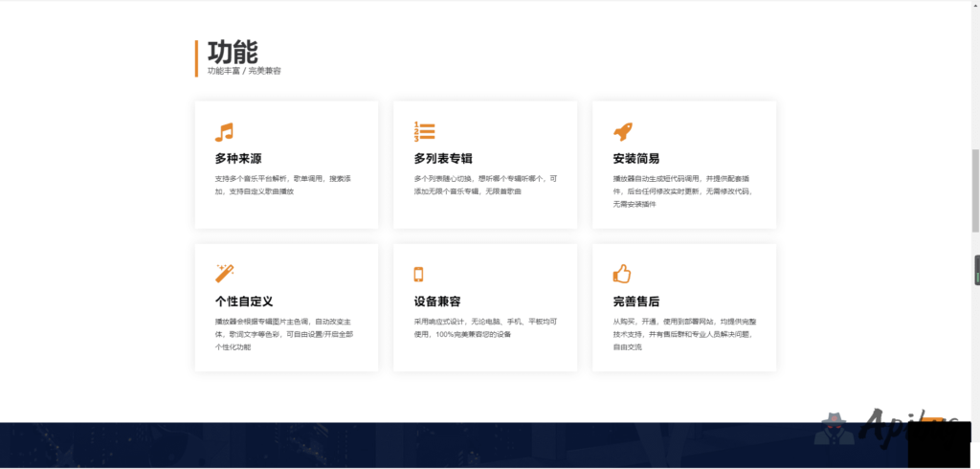980x469 pixels.
Task: Open the 安装简易 feature title
Action: click(x=635, y=159)
